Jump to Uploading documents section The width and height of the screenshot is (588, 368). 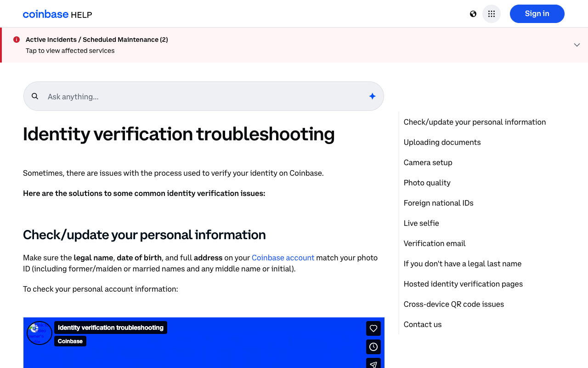(x=442, y=142)
